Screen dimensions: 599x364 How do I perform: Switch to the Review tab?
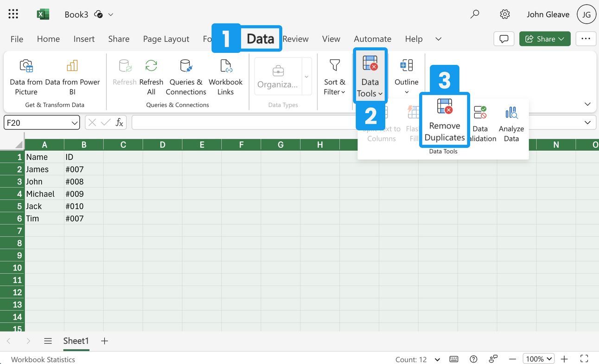click(x=296, y=39)
